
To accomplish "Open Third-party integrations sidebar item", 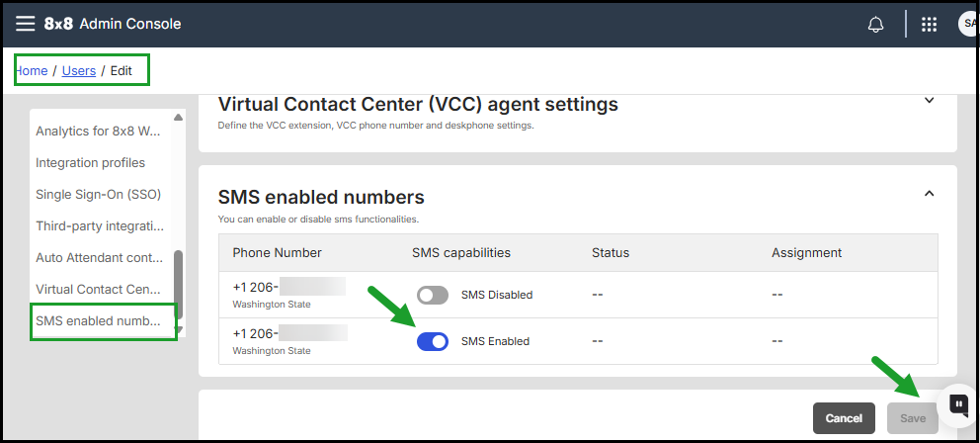I will [100, 225].
